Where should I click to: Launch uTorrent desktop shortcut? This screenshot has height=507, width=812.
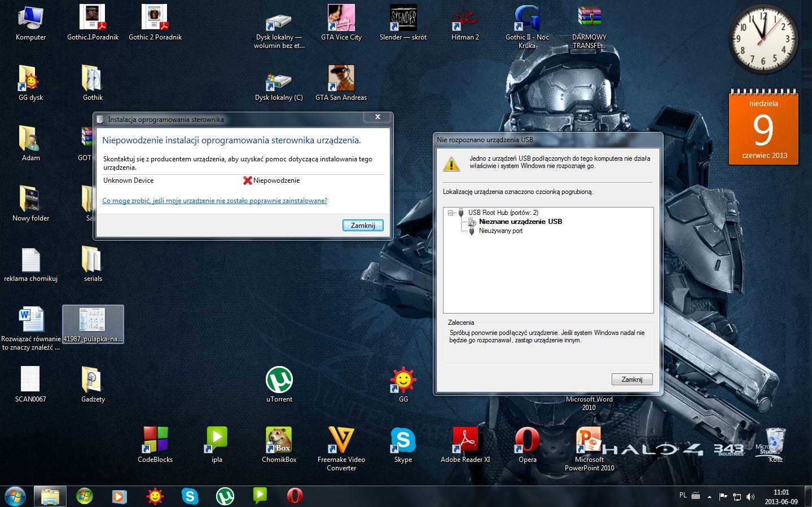coord(279,385)
